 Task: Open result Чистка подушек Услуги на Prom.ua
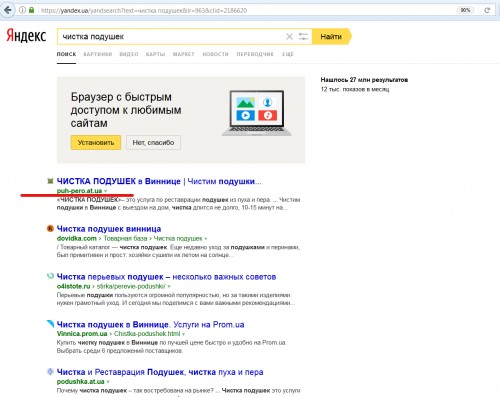tap(150, 324)
